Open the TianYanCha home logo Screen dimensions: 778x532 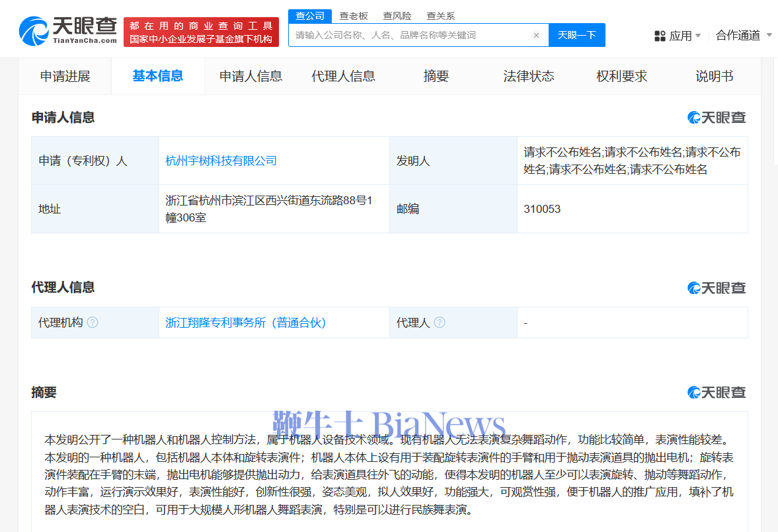coord(68,31)
